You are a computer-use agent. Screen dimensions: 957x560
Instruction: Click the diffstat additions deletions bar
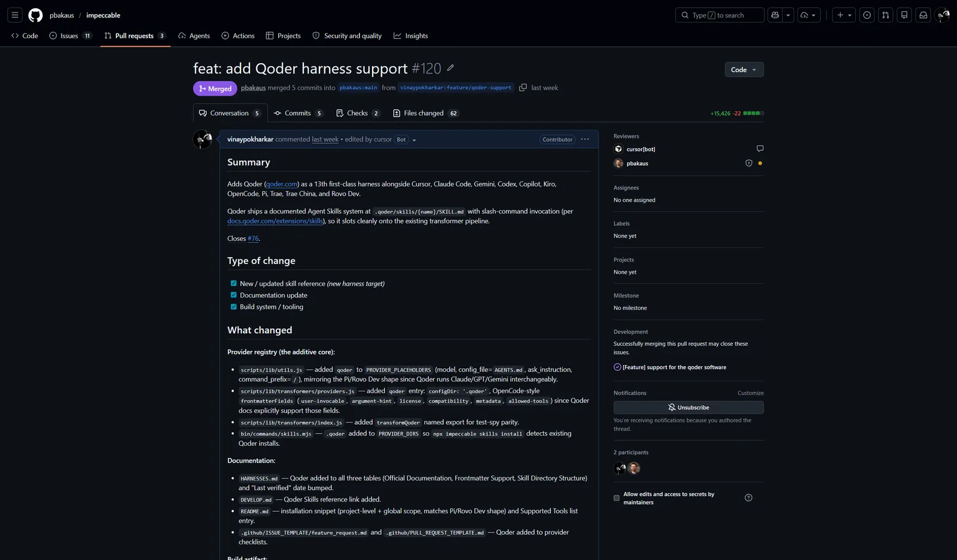pos(754,113)
